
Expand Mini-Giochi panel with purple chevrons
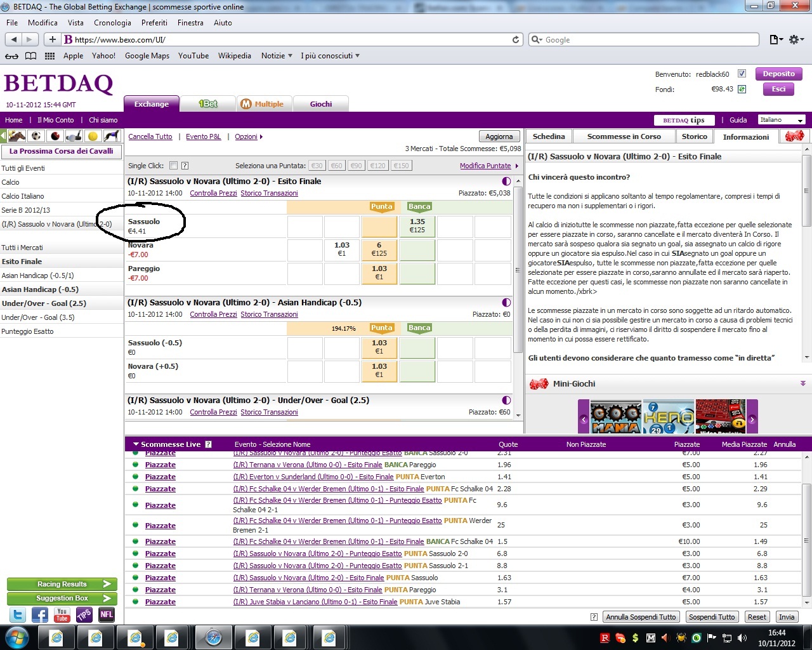click(802, 384)
